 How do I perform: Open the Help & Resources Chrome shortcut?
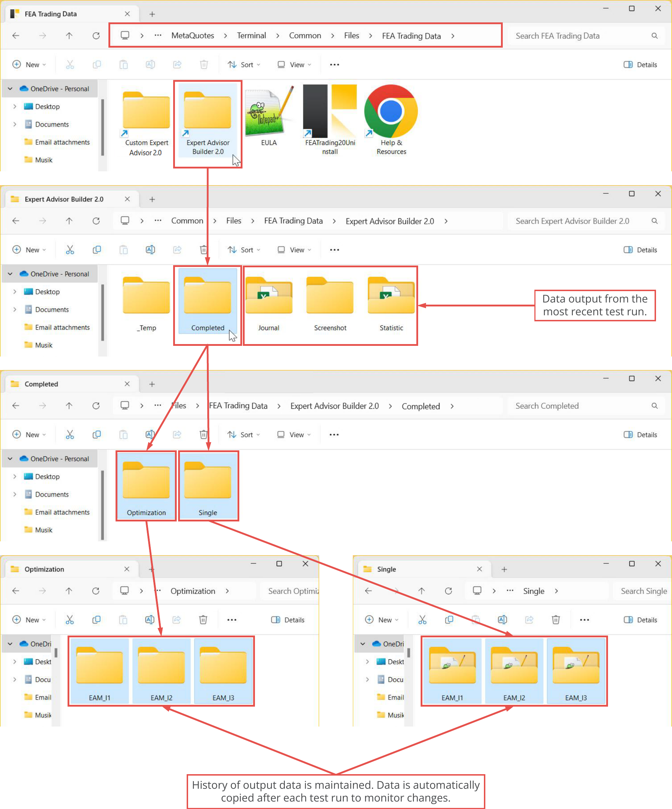tap(391, 120)
